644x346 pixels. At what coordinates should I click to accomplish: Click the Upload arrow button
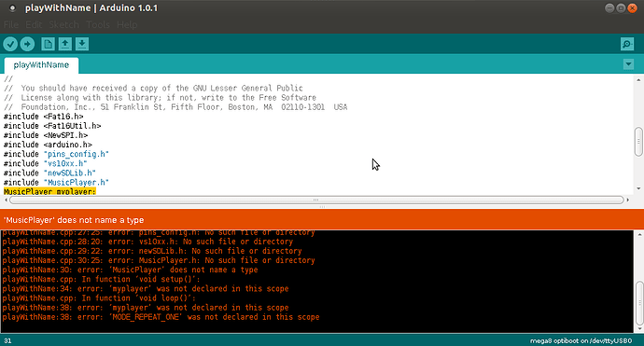(27, 44)
